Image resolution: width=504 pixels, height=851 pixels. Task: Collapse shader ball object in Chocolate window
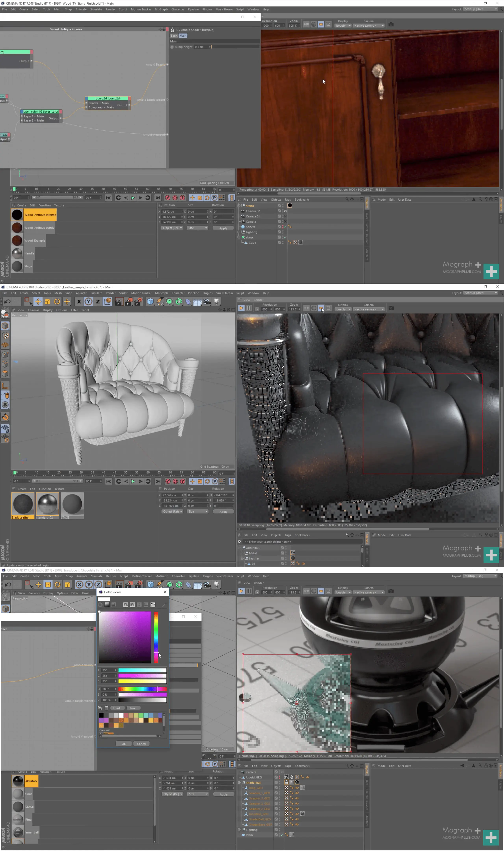[x=239, y=783]
